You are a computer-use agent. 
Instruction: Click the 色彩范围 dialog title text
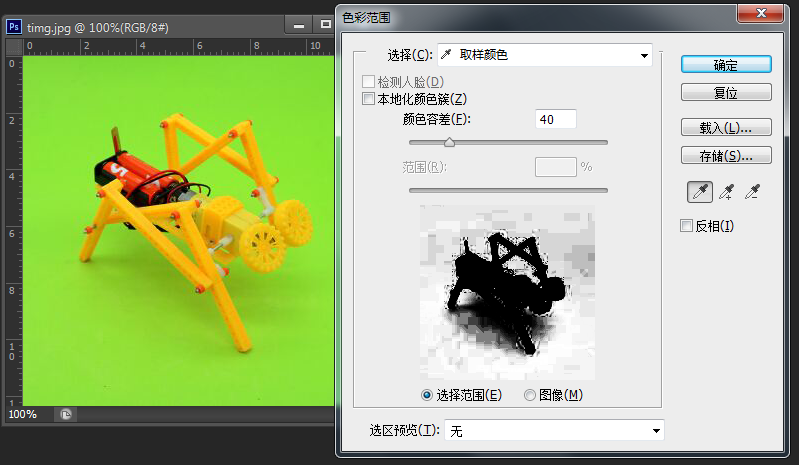[x=366, y=18]
